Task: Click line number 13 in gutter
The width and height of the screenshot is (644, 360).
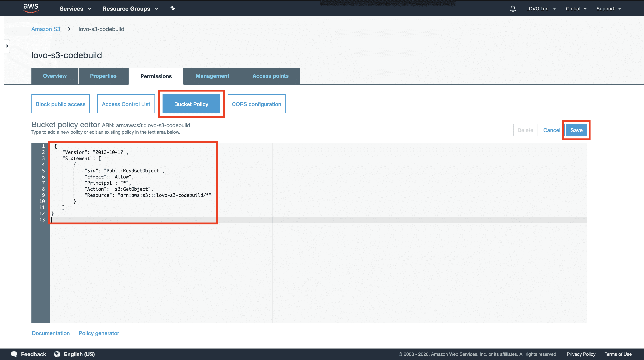Action: 42,220
